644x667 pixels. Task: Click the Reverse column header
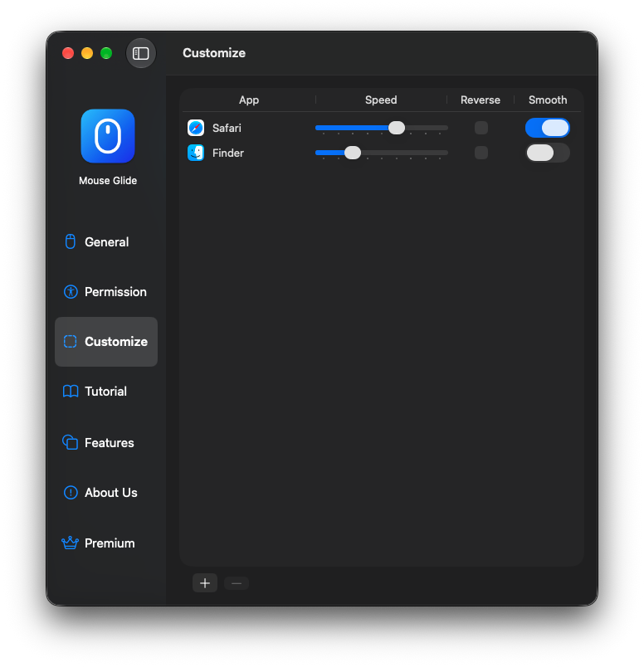click(x=481, y=100)
